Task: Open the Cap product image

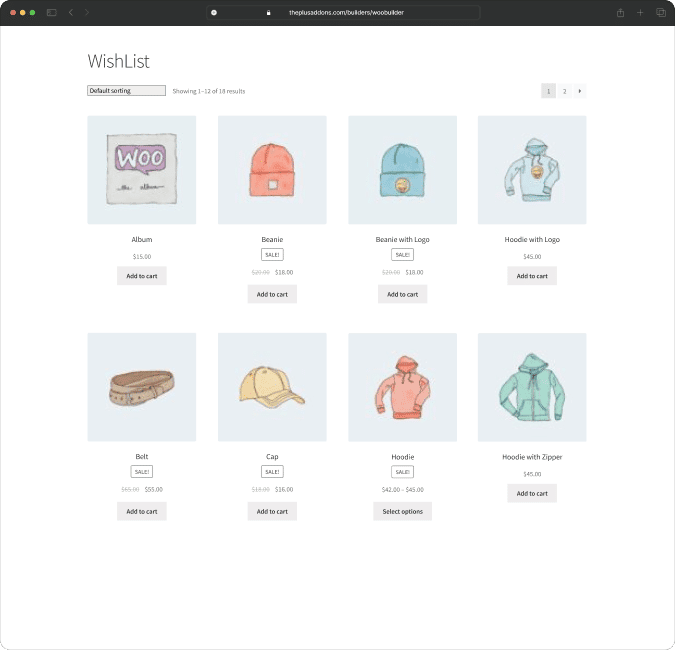Action: point(272,387)
